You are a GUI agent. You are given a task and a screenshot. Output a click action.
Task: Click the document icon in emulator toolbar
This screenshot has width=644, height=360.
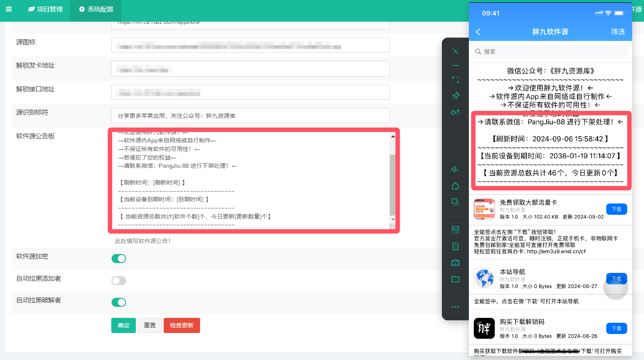tap(455, 246)
